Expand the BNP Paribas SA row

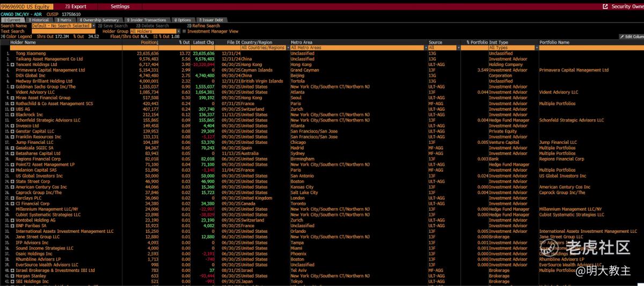12,226
